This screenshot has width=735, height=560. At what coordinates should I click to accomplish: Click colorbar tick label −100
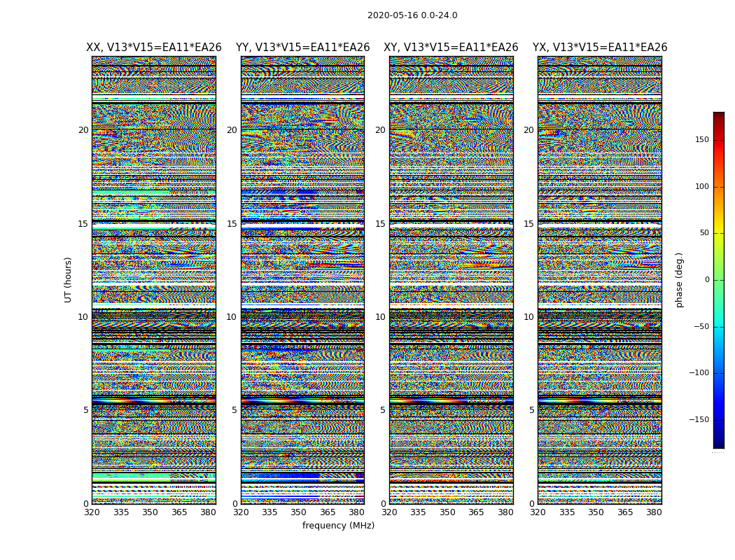[x=699, y=372]
